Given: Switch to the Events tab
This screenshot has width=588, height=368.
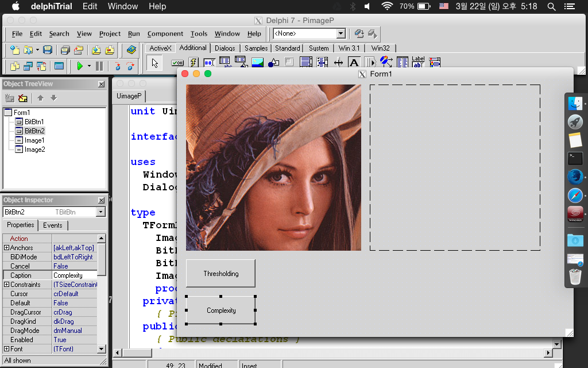Looking at the screenshot, I should pyautogui.click(x=53, y=225).
